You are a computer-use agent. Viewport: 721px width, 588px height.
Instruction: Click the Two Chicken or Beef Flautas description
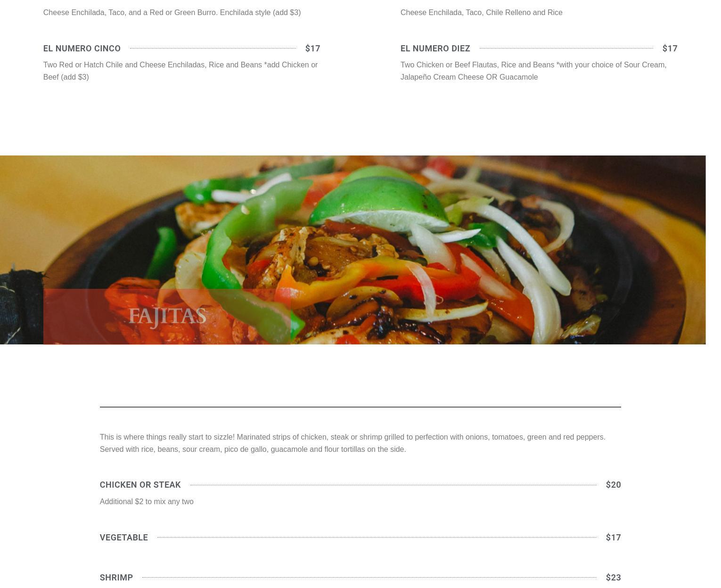tap(533, 71)
